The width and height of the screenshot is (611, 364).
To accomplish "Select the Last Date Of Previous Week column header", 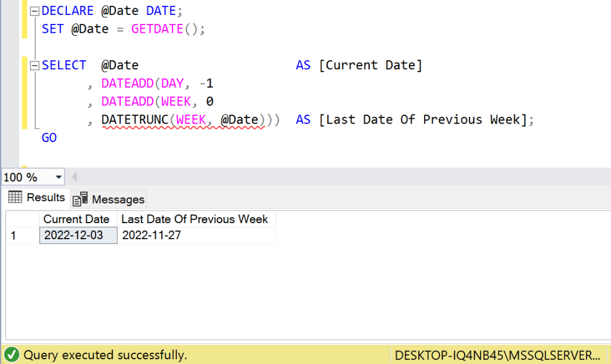I will (195, 219).
